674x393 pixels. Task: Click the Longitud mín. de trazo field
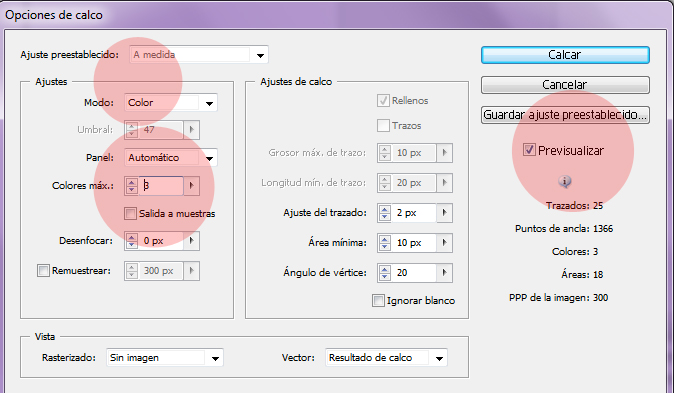click(414, 183)
